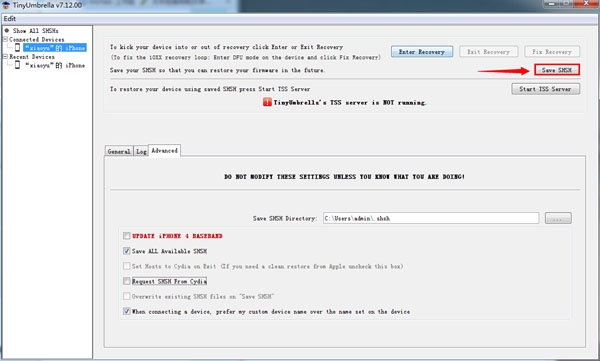Click the red warning icon beside TSS server status

(267, 102)
